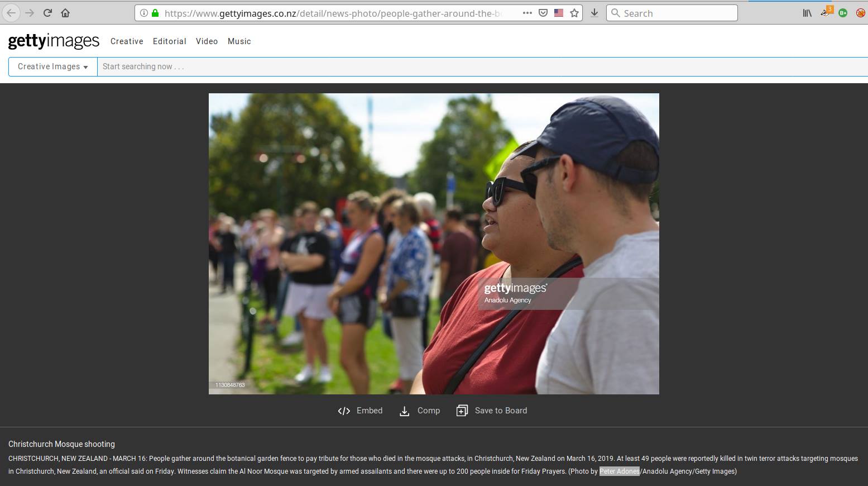
Task: Click the Embed code icon
Action: [x=344, y=411]
